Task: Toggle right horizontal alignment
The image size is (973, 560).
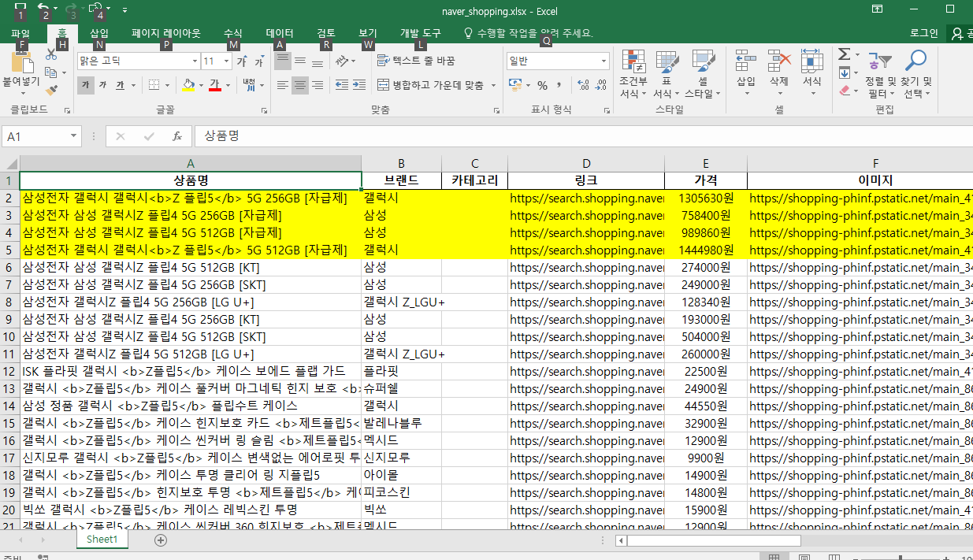Action: pyautogui.click(x=318, y=85)
